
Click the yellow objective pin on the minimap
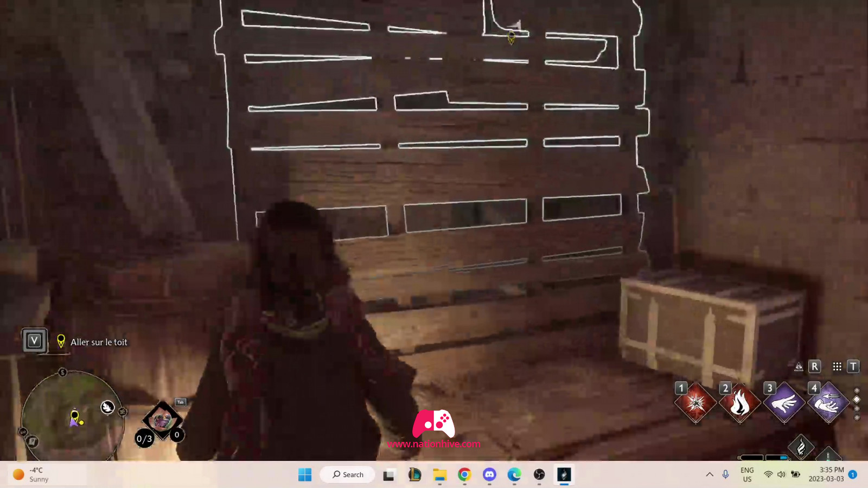tap(75, 415)
